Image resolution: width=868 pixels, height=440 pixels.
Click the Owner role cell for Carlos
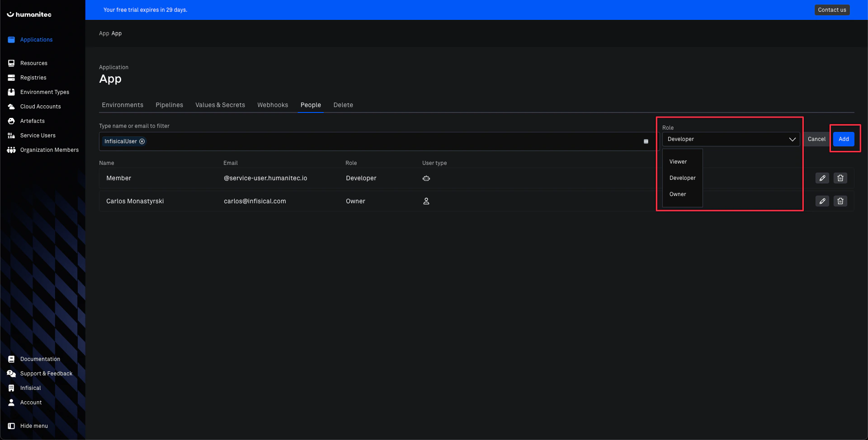[x=355, y=201]
